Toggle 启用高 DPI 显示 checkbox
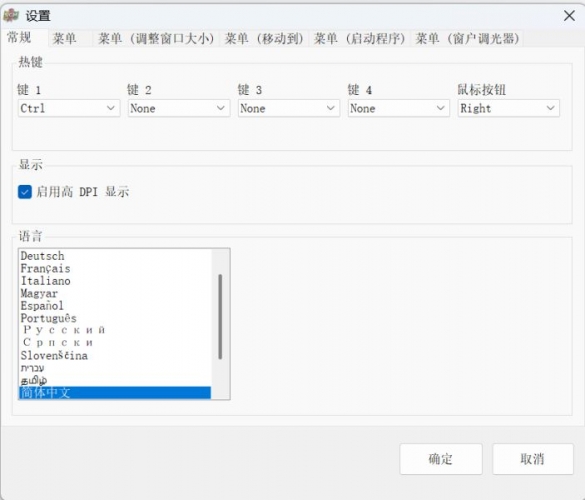 point(25,192)
